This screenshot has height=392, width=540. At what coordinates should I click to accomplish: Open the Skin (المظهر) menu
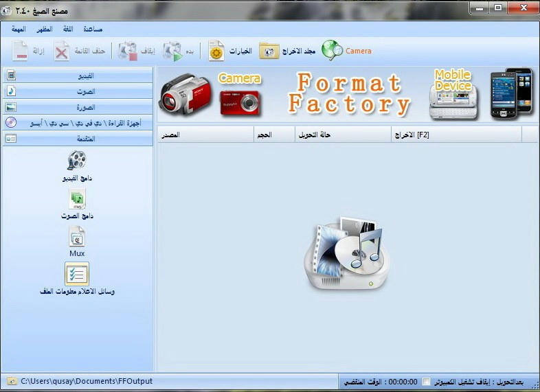[x=45, y=30]
